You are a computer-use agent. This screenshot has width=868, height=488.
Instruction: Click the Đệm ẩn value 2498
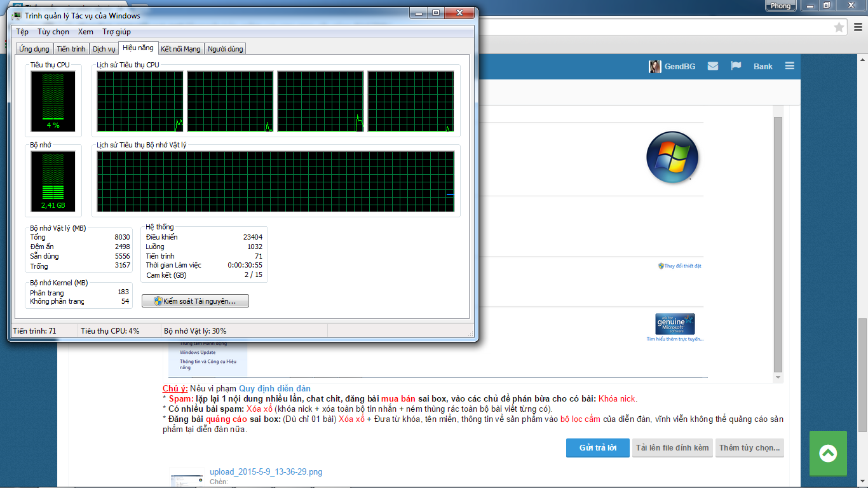pyautogui.click(x=122, y=247)
